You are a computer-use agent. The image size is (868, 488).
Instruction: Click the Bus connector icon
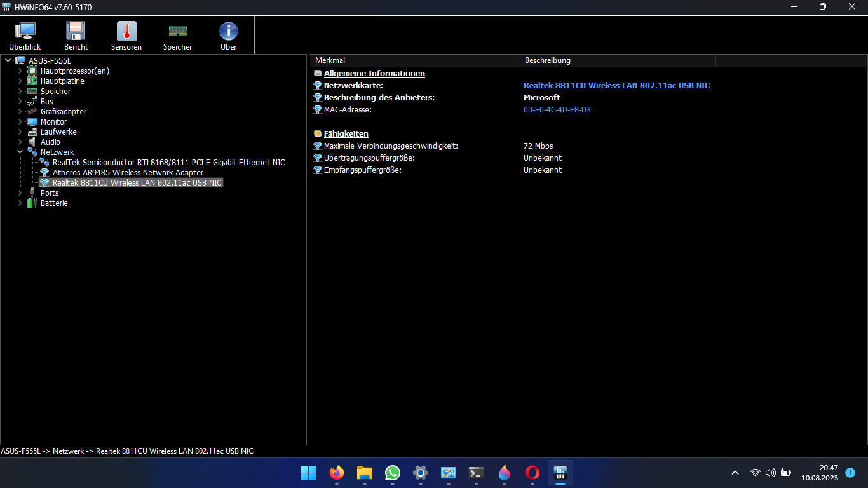coord(32,102)
